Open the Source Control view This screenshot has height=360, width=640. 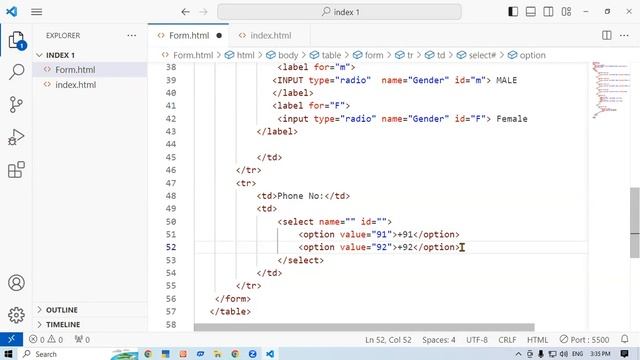[x=16, y=104]
